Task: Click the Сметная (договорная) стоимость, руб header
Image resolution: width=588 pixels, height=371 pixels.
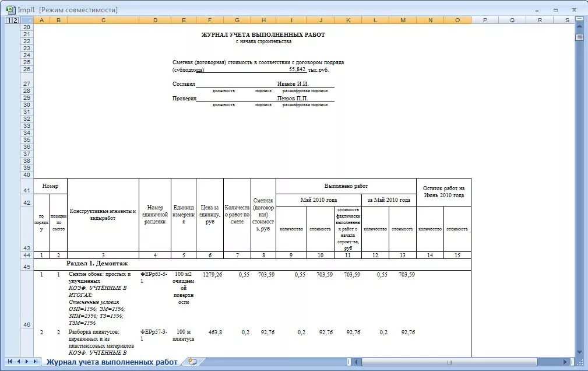Action: click(x=263, y=215)
